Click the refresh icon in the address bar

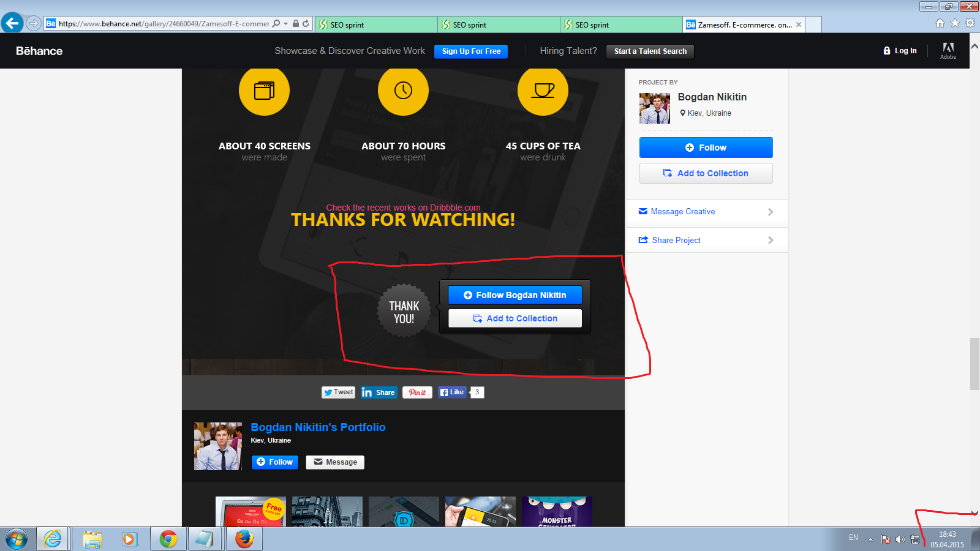pos(306,24)
